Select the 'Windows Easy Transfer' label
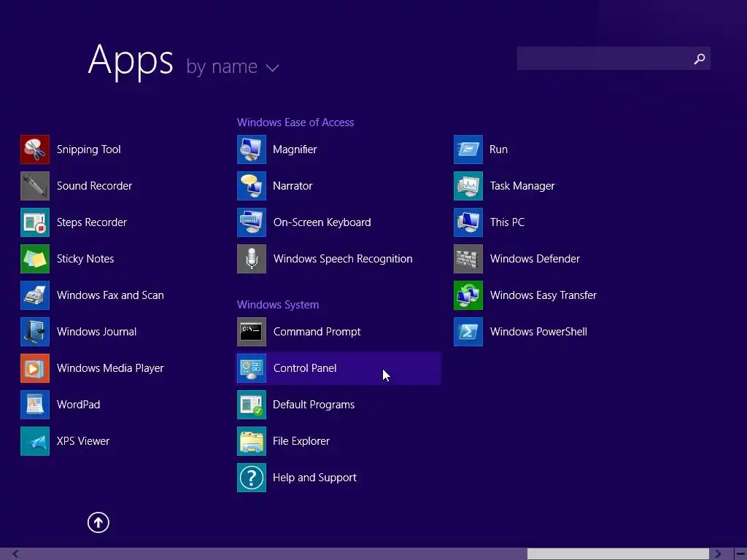The image size is (747, 560). pos(543,295)
